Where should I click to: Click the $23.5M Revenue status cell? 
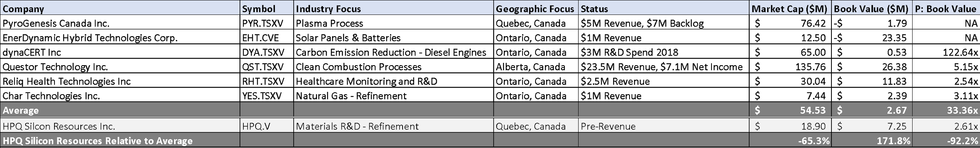664,67
